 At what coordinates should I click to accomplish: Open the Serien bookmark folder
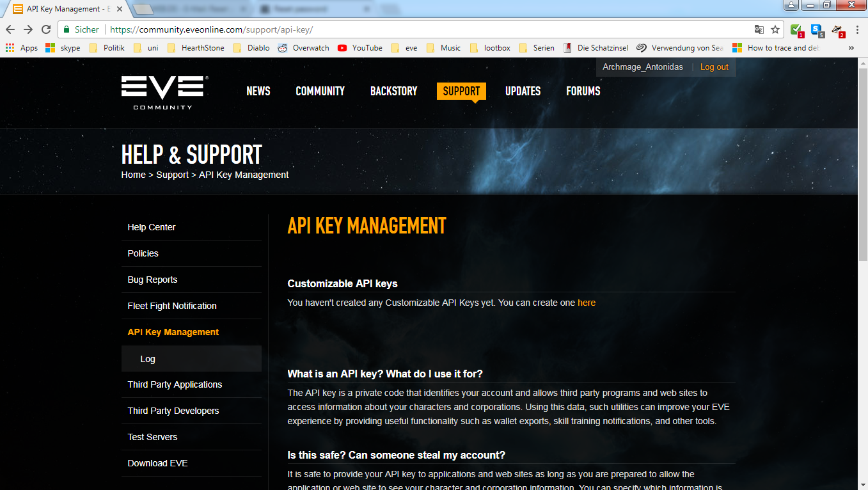(x=537, y=48)
